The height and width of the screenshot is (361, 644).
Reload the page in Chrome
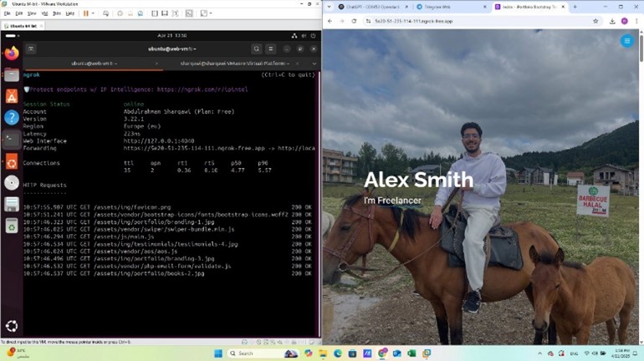355,21
